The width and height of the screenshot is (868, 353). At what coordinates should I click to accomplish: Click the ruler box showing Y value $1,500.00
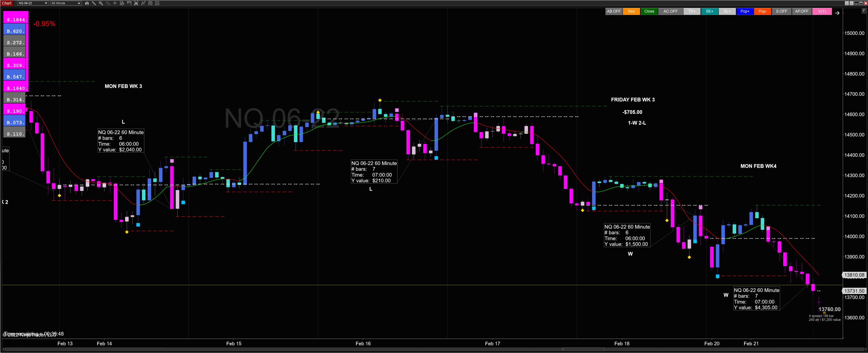tap(627, 236)
